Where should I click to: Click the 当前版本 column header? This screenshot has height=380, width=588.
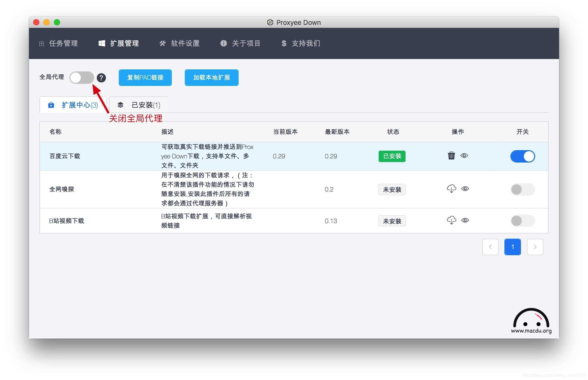point(285,132)
